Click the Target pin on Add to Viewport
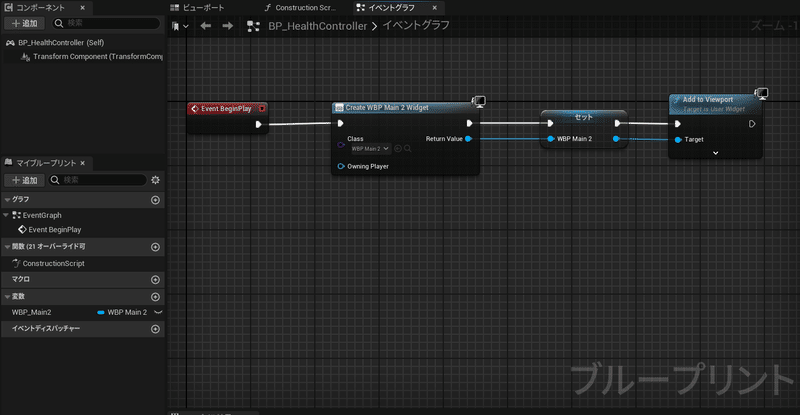 678,139
